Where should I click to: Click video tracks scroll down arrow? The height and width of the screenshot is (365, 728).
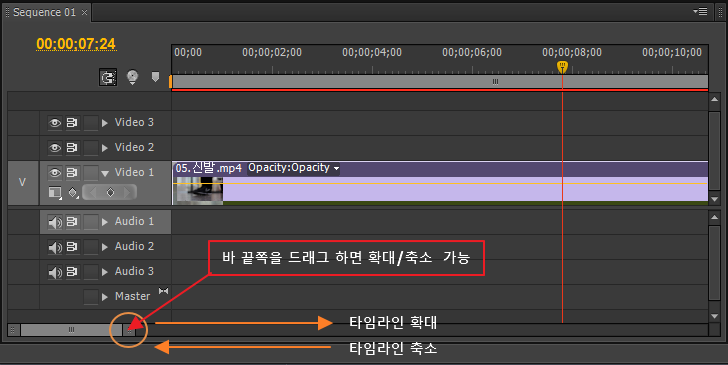click(x=715, y=199)
